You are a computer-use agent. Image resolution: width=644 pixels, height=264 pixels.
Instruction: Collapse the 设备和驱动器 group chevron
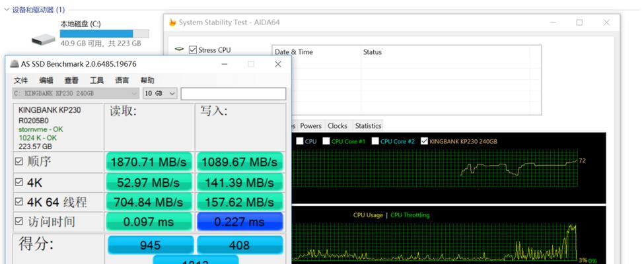(x=7, y=10)
